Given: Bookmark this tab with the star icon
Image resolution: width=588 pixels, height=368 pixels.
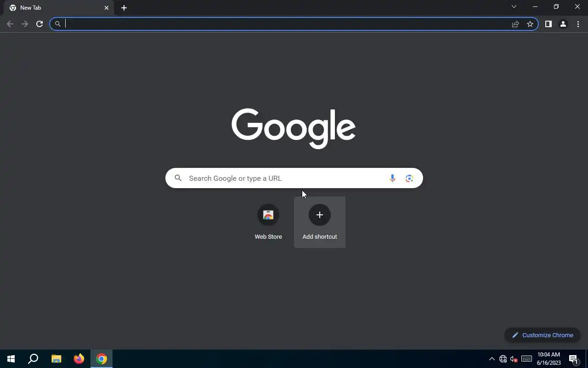Looking at the screenshot, I should click(x=530, y=24).
